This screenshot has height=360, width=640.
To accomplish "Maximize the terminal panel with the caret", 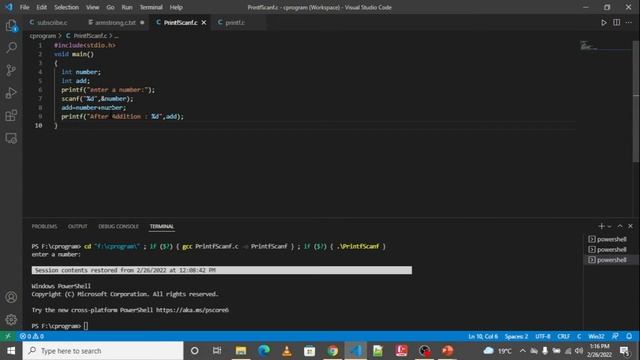I will (x=620, y=226).
